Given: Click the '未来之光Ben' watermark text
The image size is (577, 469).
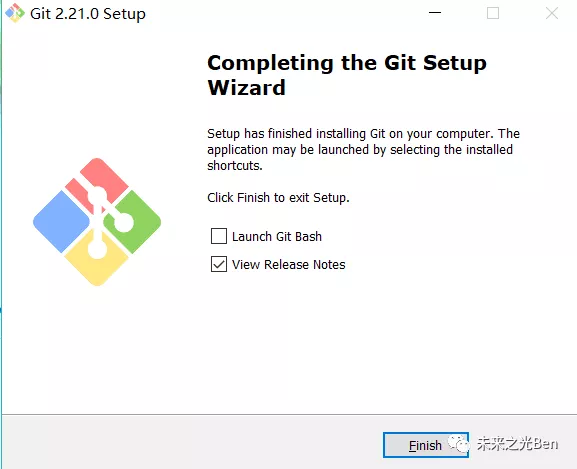Looking at the screenshot, I should coord(517,444).
